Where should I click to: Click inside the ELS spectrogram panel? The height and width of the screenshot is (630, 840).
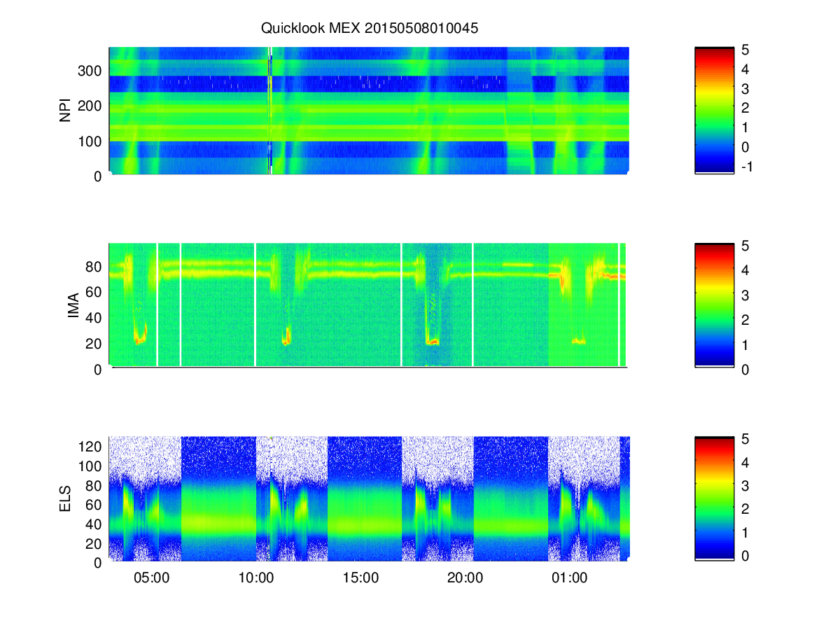tap(369, 498)
